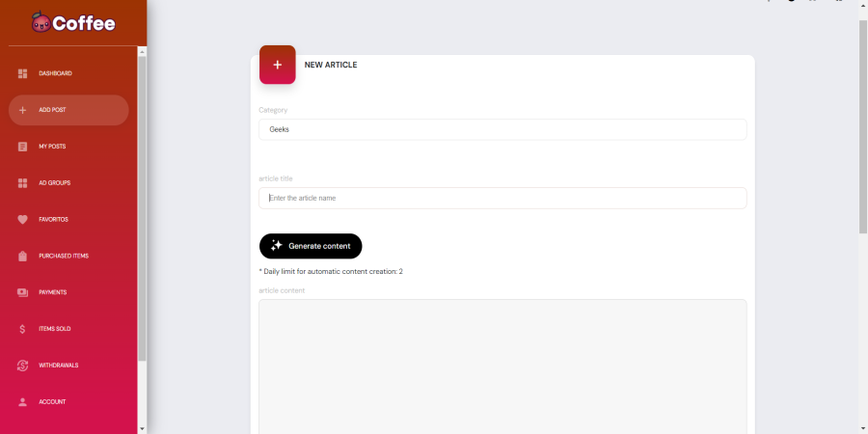
Task: Go to the Withdrawals menu label
Action: (x=59, y=366)
